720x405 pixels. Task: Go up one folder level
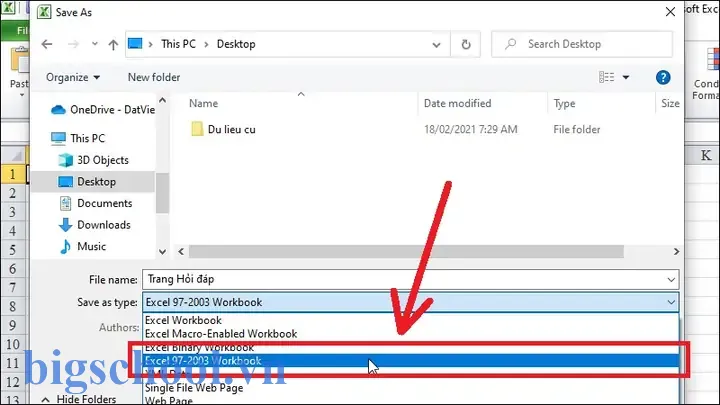(113, 44)
